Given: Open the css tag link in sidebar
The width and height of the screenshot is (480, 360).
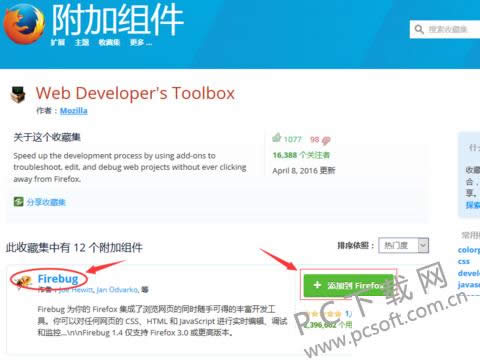Looking at the screenshot, I should point(464,261).
